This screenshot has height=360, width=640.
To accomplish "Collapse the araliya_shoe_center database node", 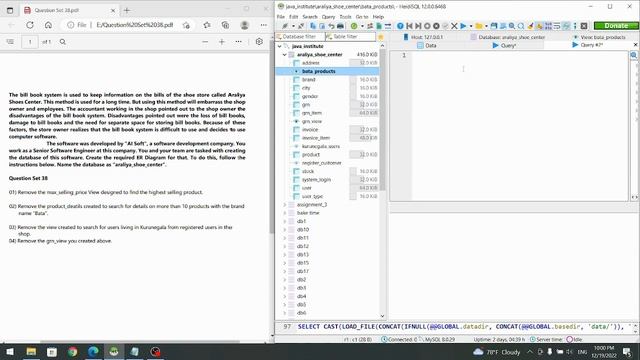I will tap(284, 55).
